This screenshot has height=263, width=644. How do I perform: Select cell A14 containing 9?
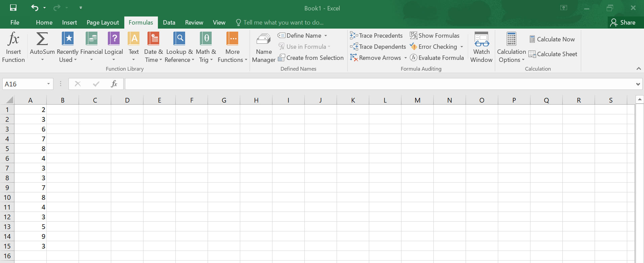click(30, 236)
